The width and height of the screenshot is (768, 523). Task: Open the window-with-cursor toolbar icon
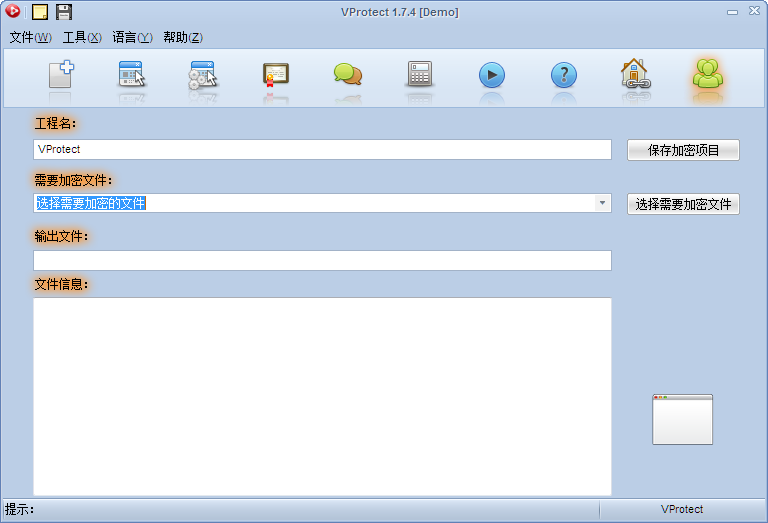132,74
